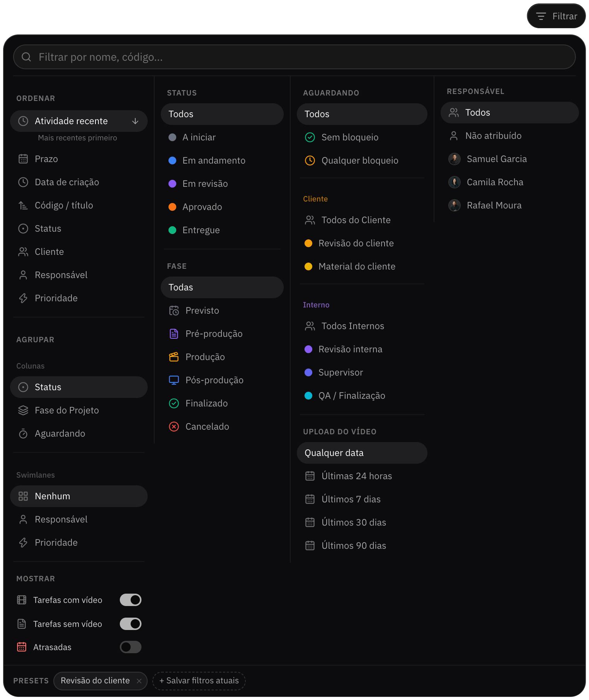Viewport: 589px width, 700px height.
Task: Click the Aguardando stopwatch icon under Colunas
Action: click(23, 434)
